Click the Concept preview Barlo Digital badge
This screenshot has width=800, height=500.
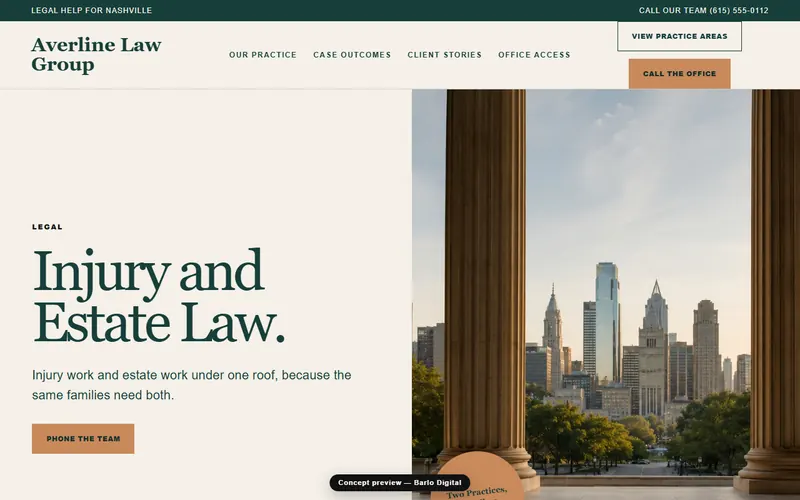pyautogui.click(x=399, y=483)
